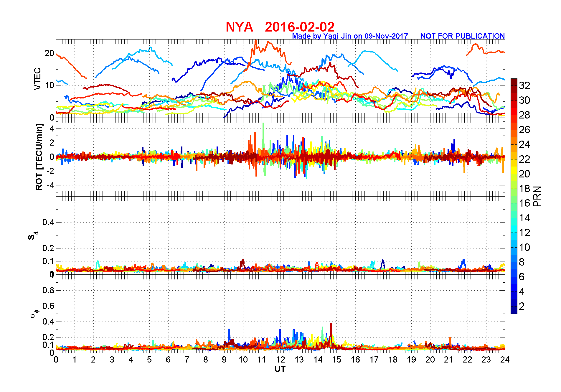Click x-axis tick label 18
This screenshot has height=392, width=561.
[x=393, y=360]
